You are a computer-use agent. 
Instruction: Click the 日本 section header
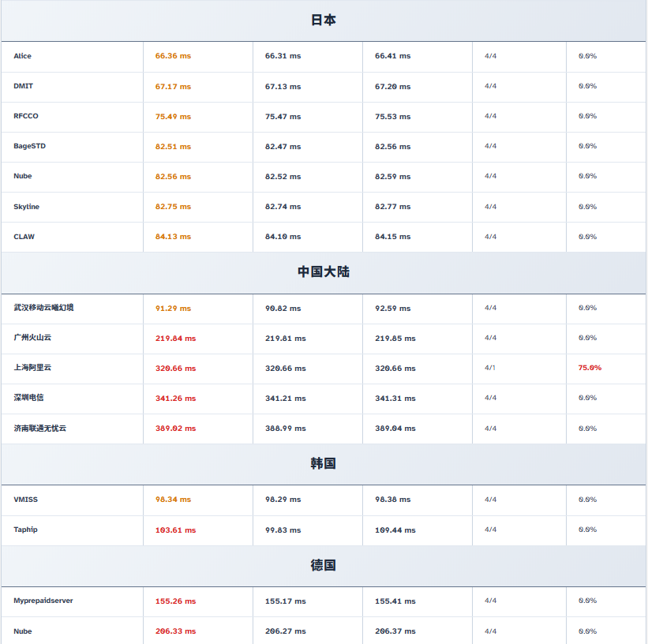pos(323,21)
